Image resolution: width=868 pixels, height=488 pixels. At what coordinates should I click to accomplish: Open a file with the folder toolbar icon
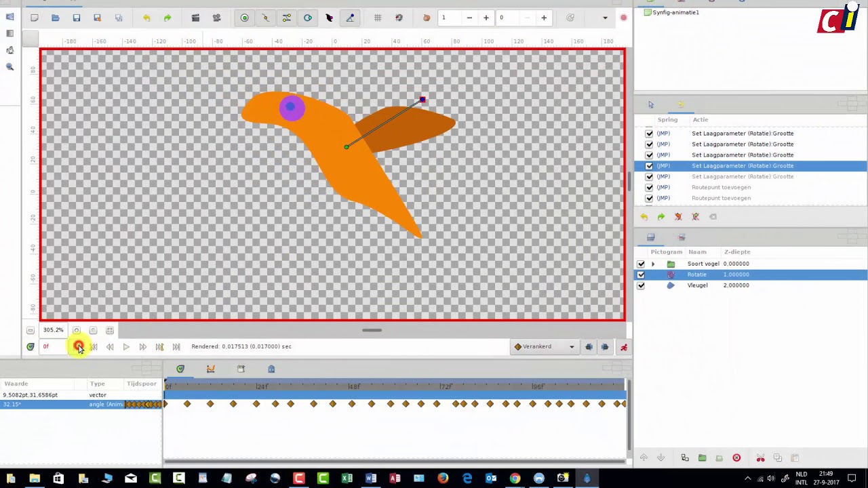(x=56, y=18)
